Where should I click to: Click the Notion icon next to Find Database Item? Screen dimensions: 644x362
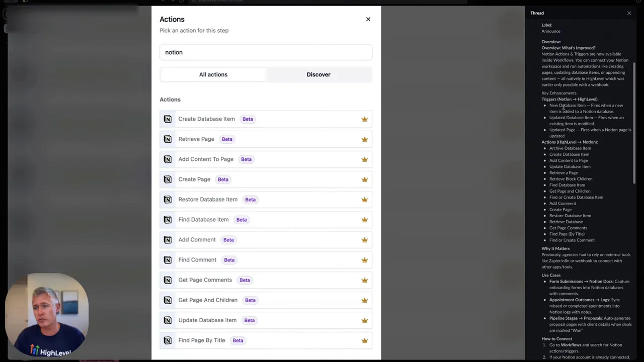168,219
